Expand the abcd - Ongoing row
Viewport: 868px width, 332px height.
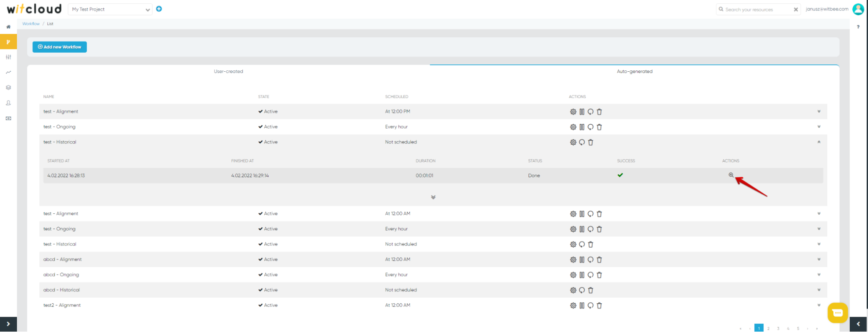coord(819,274)
